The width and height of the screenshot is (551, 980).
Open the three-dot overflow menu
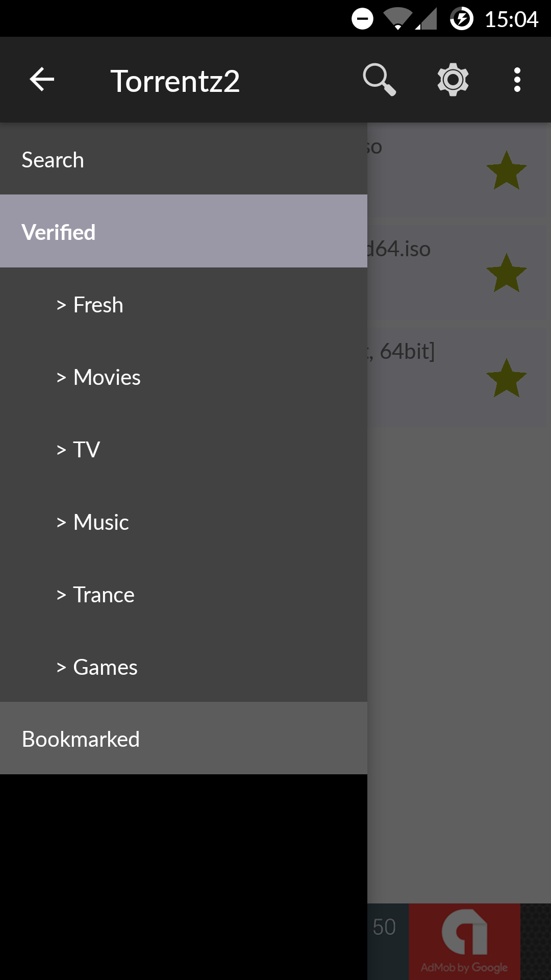pyautogui.click(x=517, y=80)
